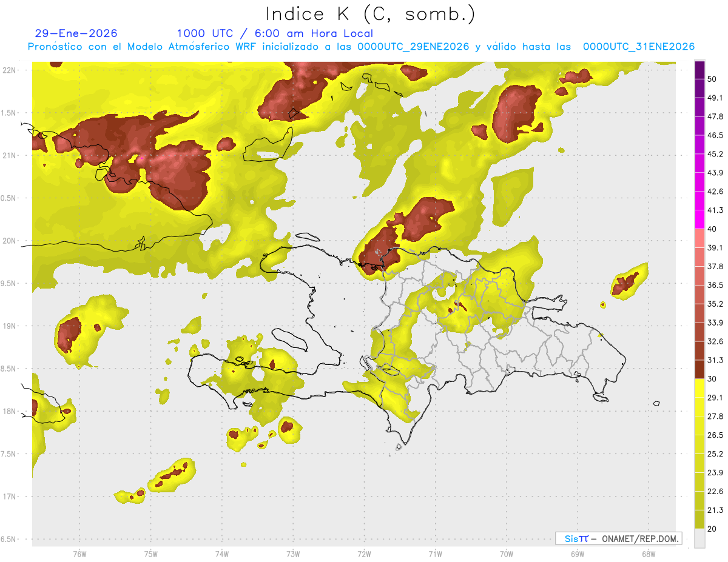Screen dimensions: 728x562
Task: Click the 'Indice K (C, somb.)' title
Action: (371, 14)
